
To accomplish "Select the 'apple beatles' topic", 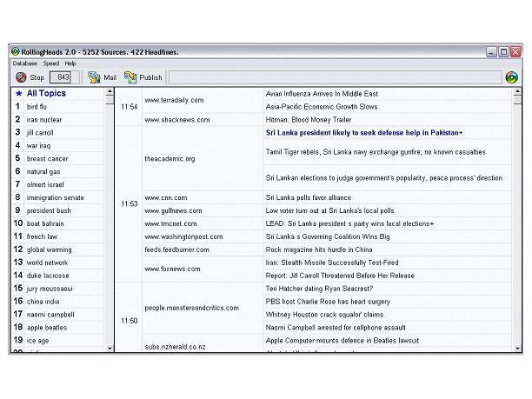I will pyautogui.click(x=46, y=328).
